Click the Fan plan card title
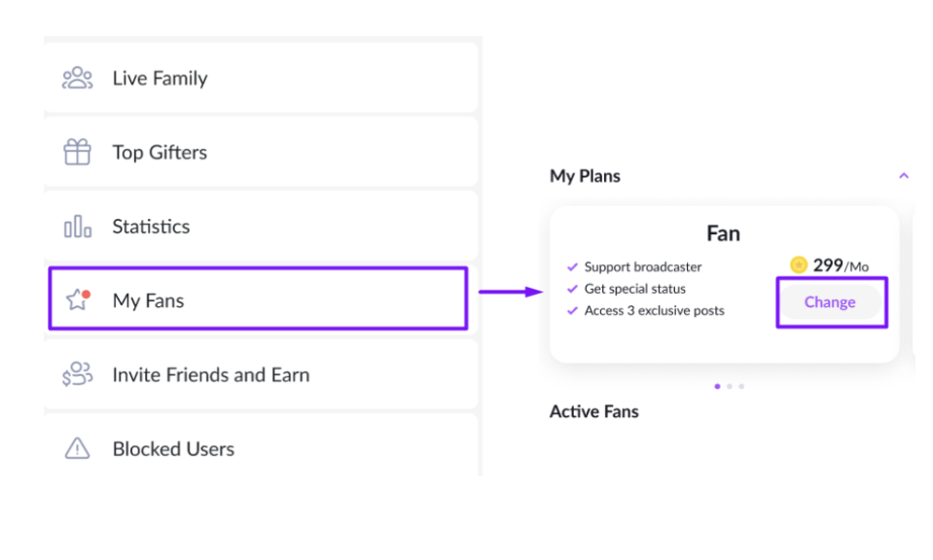 723,233
